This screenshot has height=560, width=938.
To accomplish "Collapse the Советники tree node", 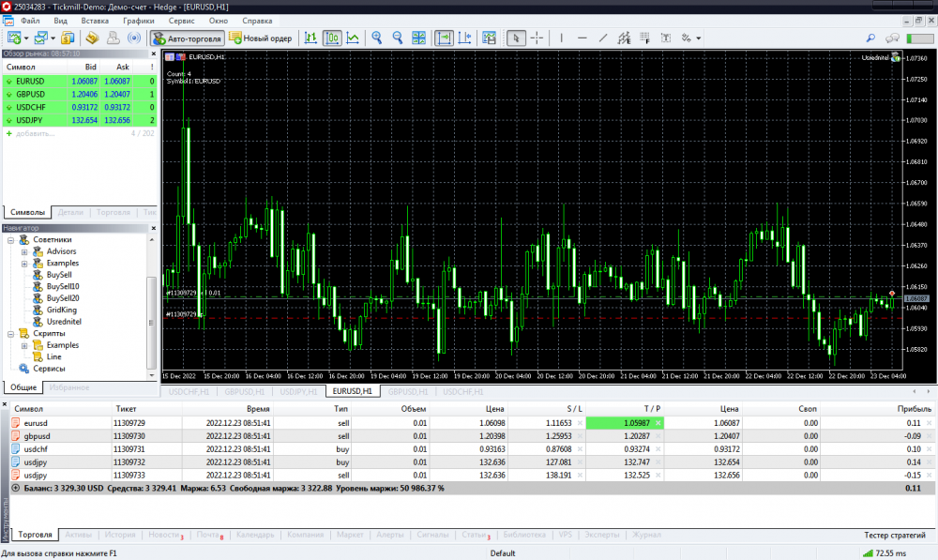I will (x=10, y=240).
